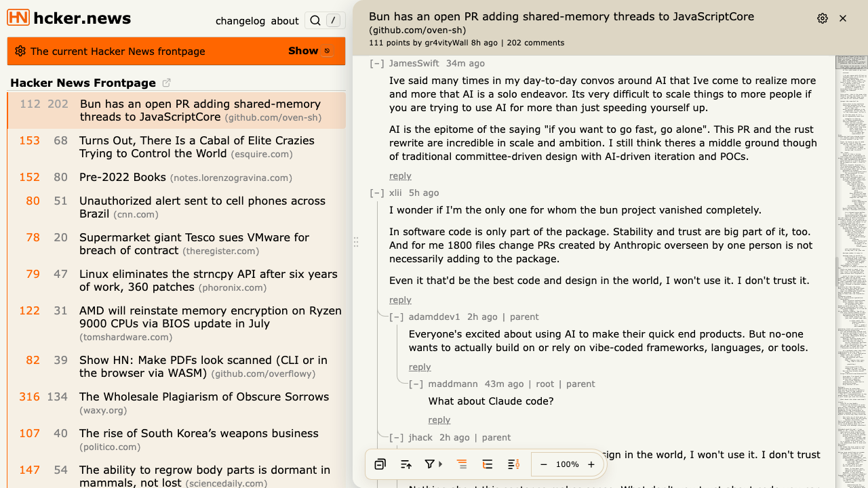
Task: Go to parent of maddmann's comment
Action: click(580, 384)
